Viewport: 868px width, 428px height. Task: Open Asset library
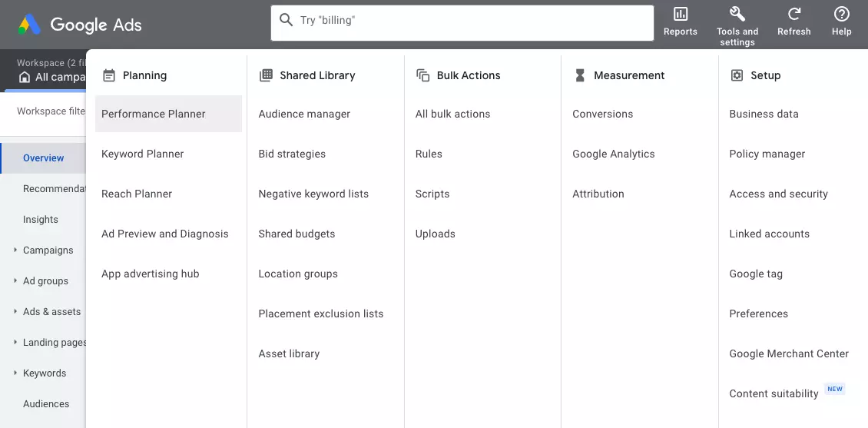coord(289,353)
